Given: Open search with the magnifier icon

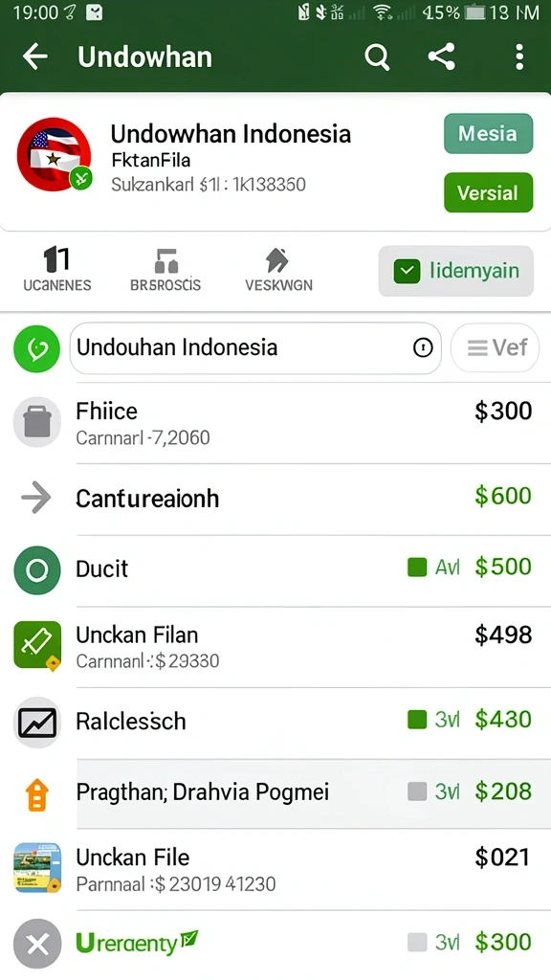Looking at the screenshot, I should 377,56.
